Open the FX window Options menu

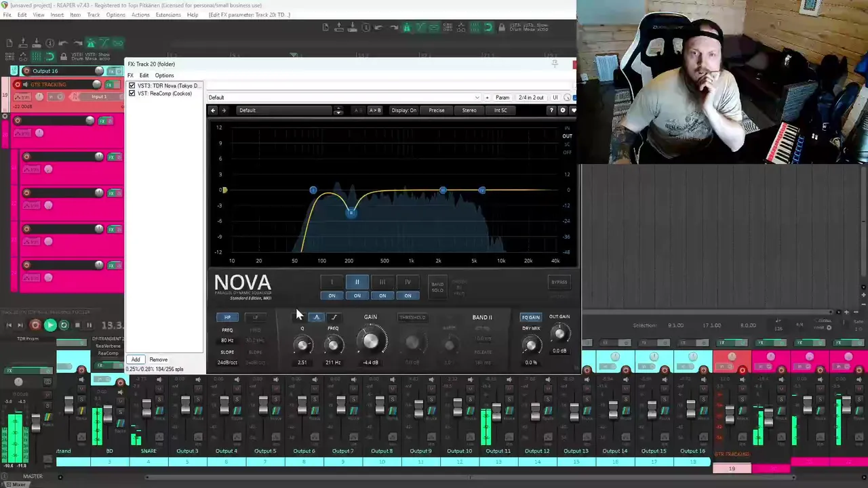point(164,75)
